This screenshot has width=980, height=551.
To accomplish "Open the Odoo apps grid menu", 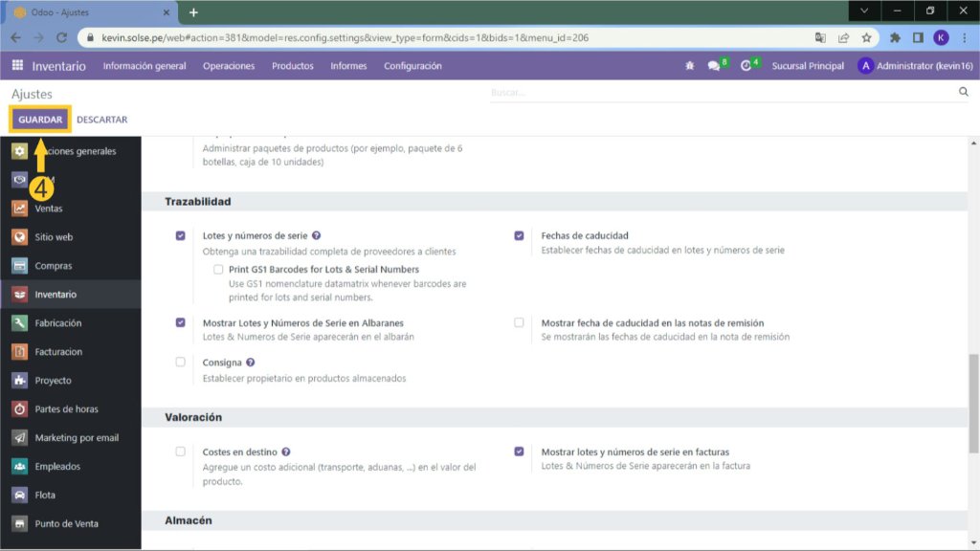I will pos(17,66).
